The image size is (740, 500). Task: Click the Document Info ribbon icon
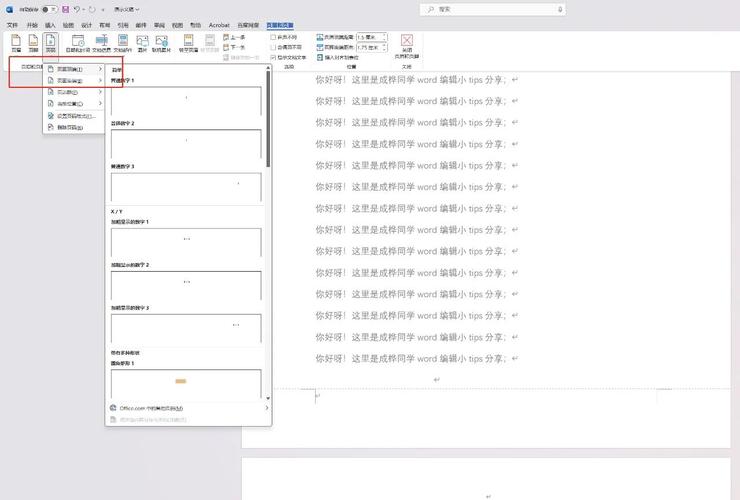(100, 41)
